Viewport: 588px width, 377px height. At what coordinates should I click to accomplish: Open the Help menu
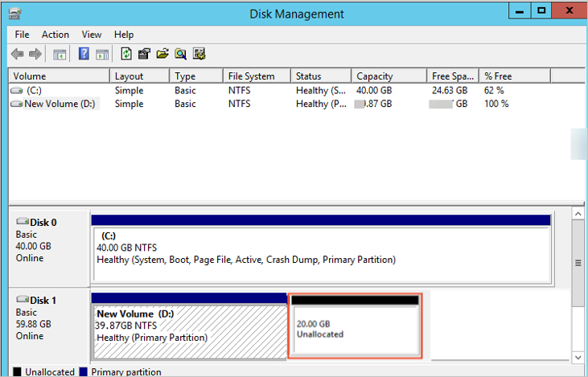(124, 35)
